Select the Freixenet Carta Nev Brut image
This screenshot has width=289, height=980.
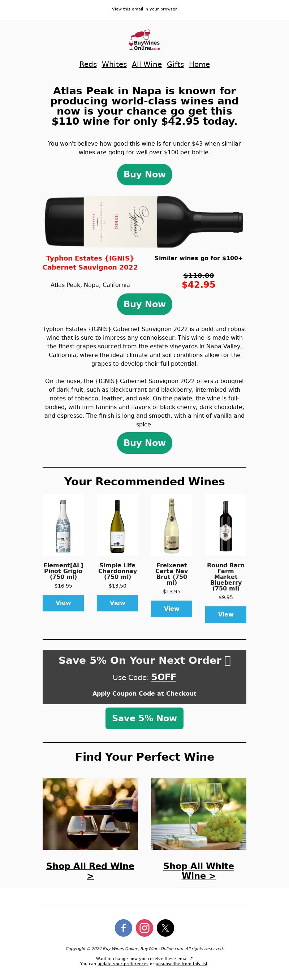(x=172, y=525)
